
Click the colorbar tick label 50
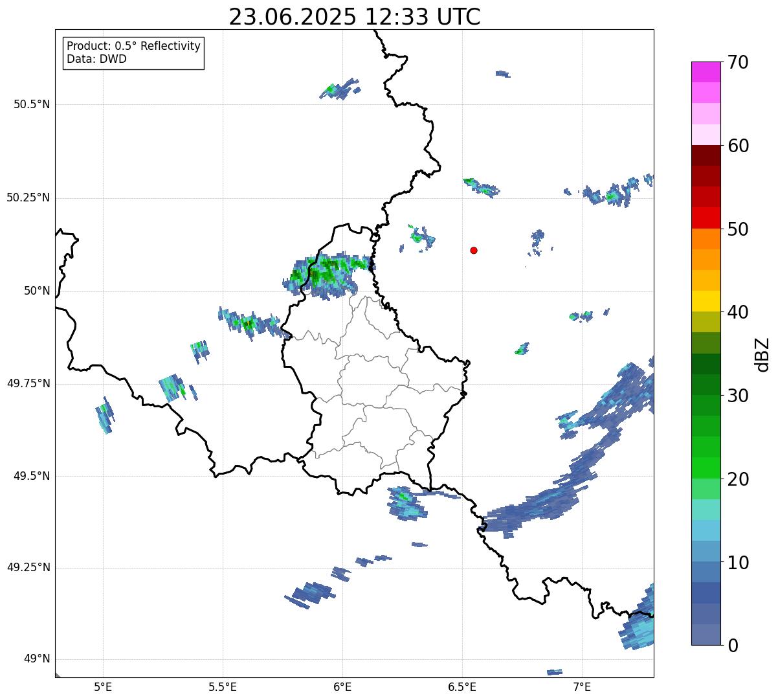pyautogui.click(x=737, y=229)
